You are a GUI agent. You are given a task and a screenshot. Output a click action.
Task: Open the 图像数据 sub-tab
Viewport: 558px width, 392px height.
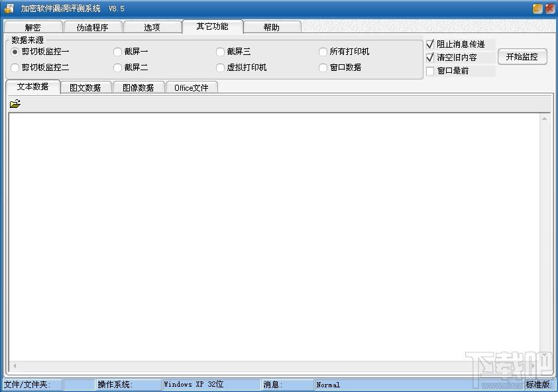[x=138, y=87]
